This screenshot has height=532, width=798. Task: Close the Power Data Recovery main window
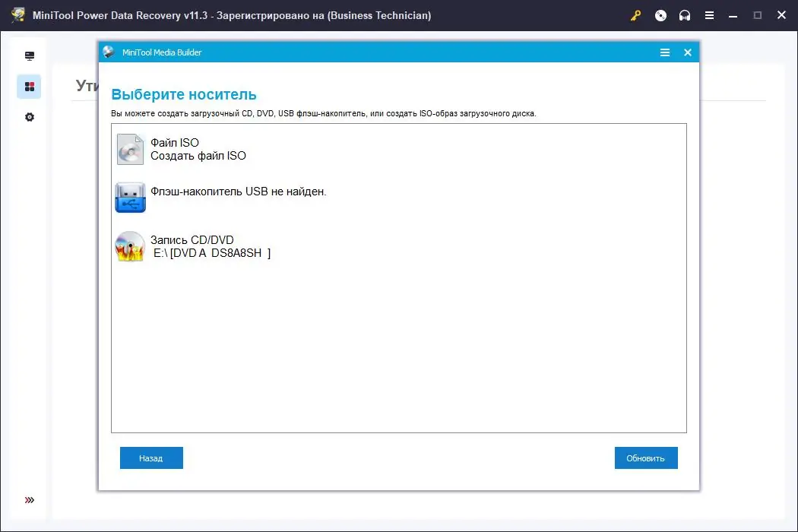click(782, 15)
